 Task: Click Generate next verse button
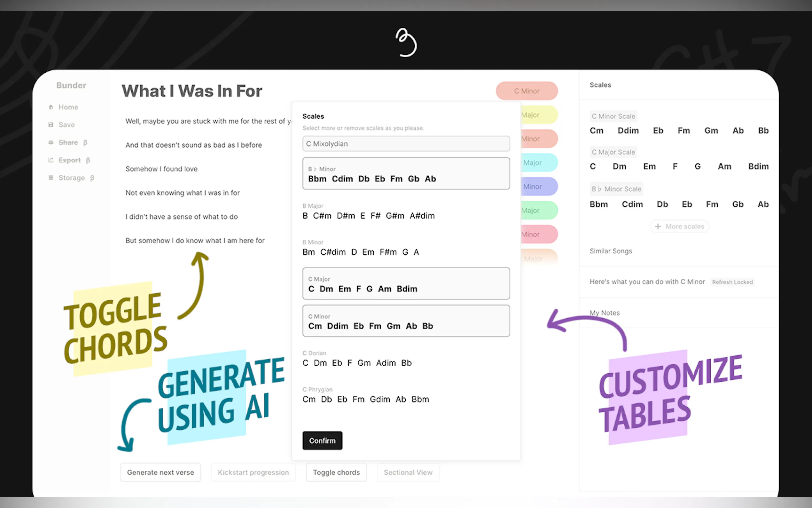click(160, 472)
